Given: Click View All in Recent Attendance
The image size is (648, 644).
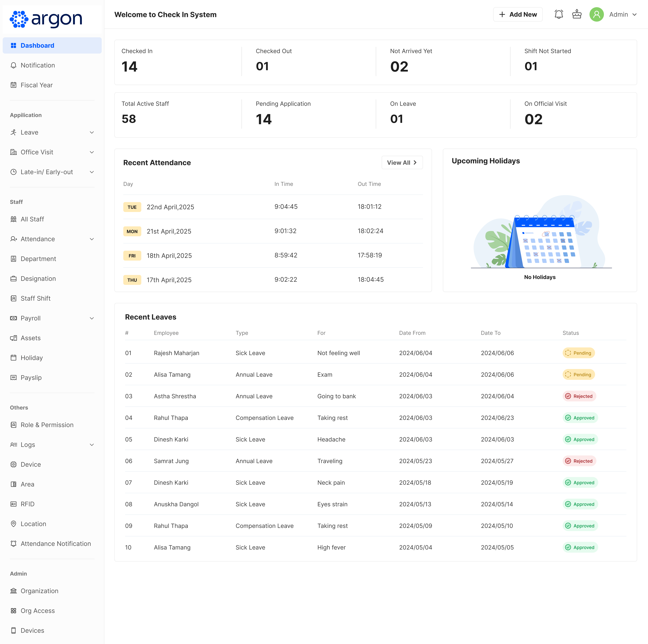Looking at the screenshot, I should point(402,163).
